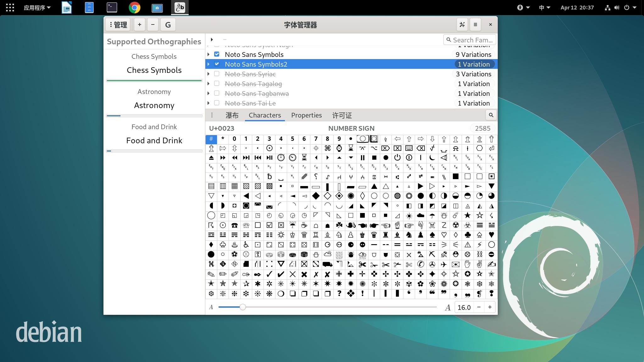This screenshot has height=362, width=644.
Task: Select the radioactive sign glyph
Action: point(455,225)
